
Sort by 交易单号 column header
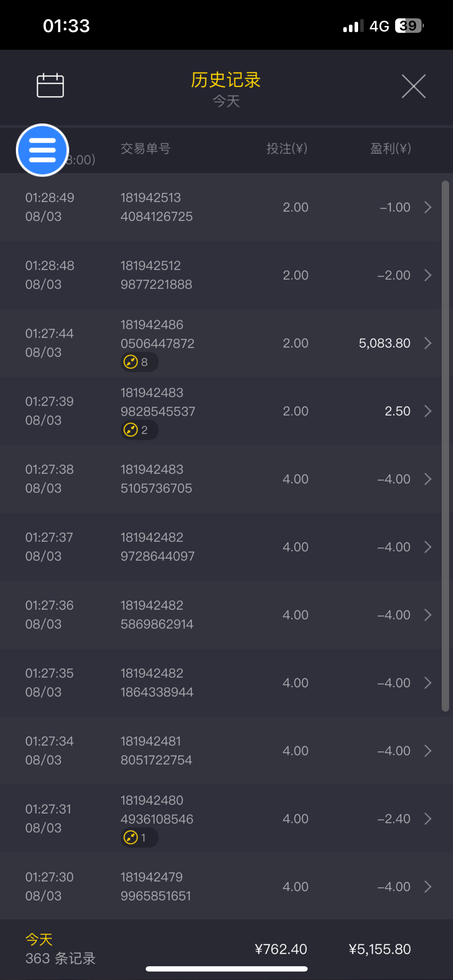pos(146,149)
